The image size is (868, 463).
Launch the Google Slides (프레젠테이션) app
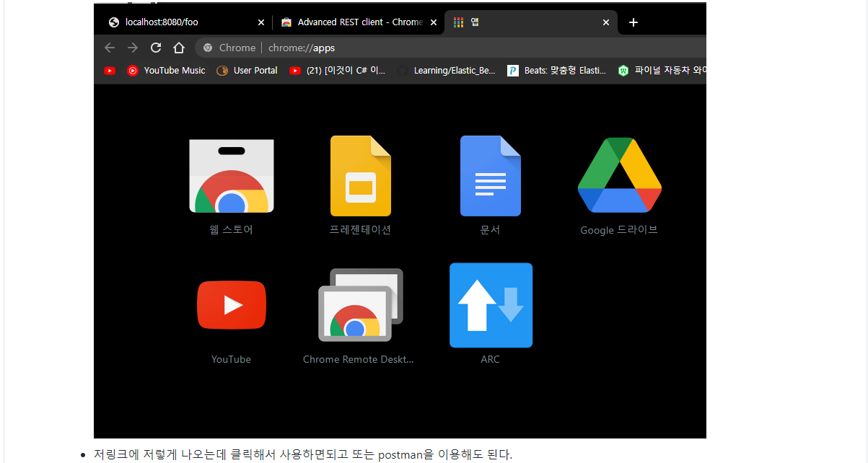(x=361, y=176)
